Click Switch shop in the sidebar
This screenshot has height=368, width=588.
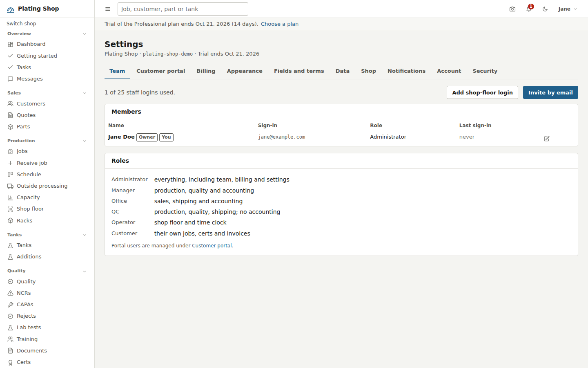[21, 24]
